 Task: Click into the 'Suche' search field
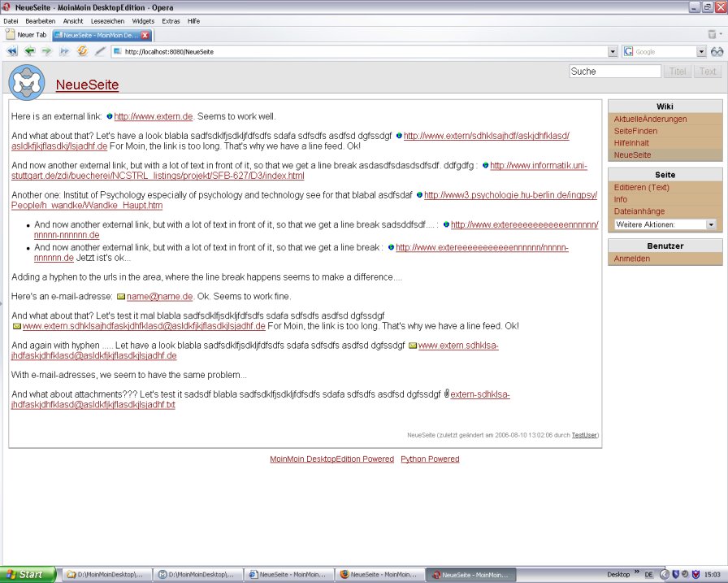click(x=614, y=72)
